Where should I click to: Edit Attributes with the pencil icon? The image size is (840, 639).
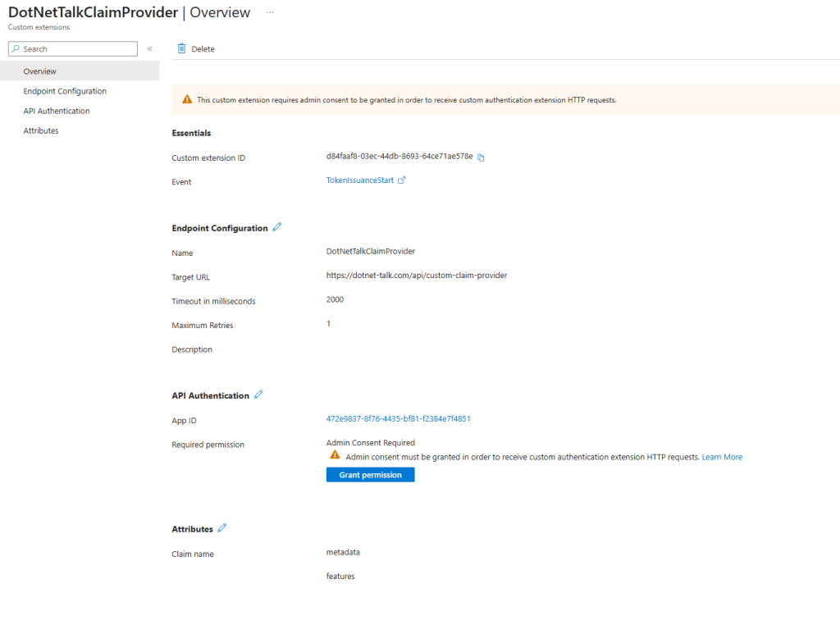[x=222, y=528]
